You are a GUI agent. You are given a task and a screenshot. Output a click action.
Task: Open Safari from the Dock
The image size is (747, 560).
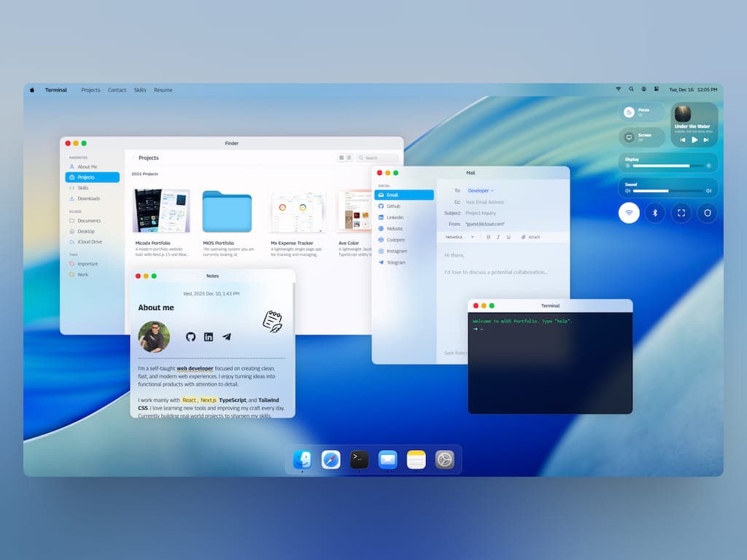(331, 459)
